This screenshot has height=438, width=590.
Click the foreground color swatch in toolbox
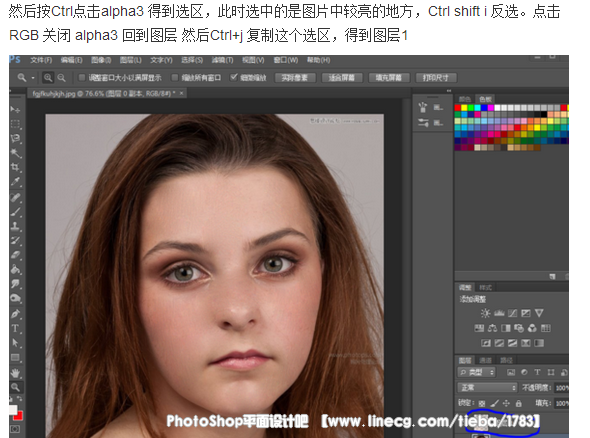coord(13,410)
